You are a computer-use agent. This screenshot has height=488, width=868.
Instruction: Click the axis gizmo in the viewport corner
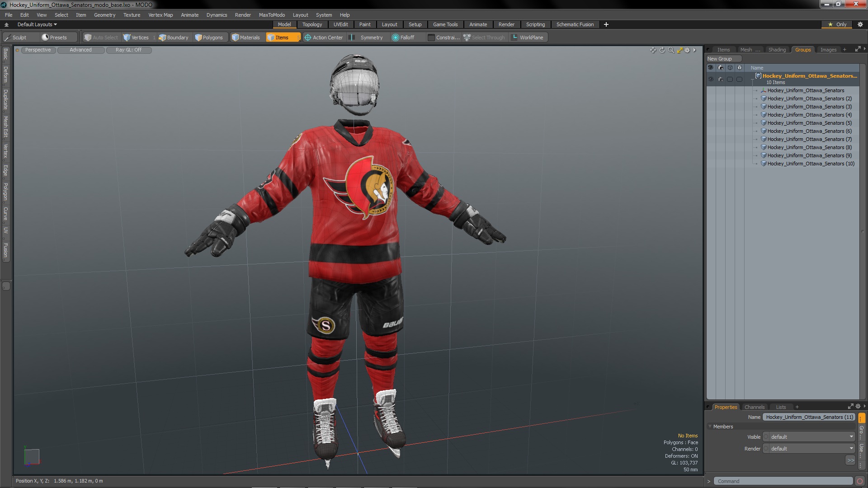32,456
